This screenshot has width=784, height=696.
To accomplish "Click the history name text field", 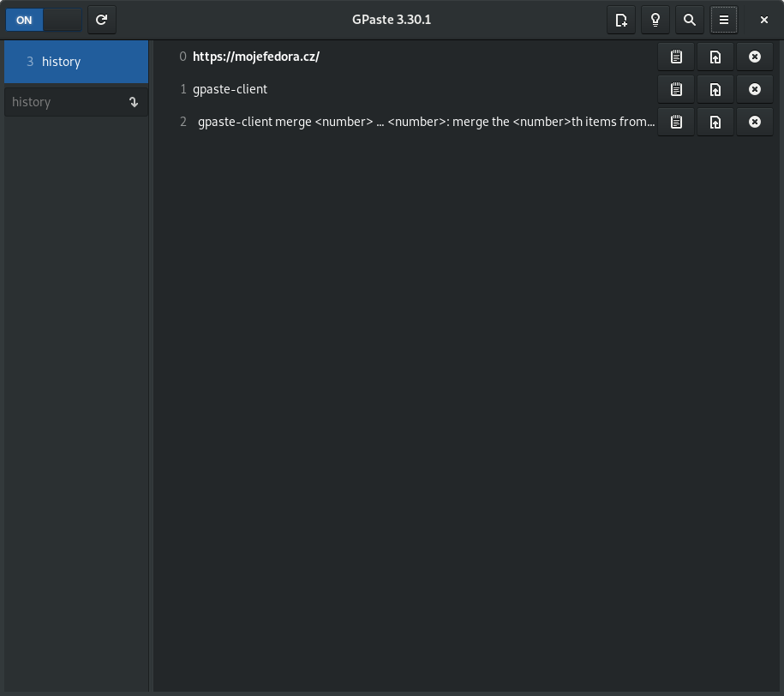I will coord(64,102).
